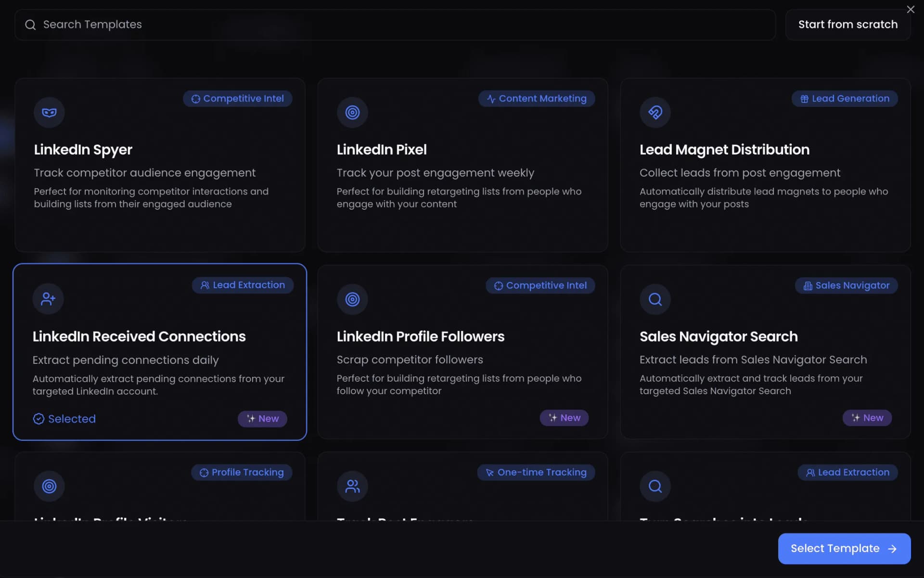Screen dimensions: 924x578
Task: Deselect the LinkedIn Received Connections template
Action: [x=160, y=351]
